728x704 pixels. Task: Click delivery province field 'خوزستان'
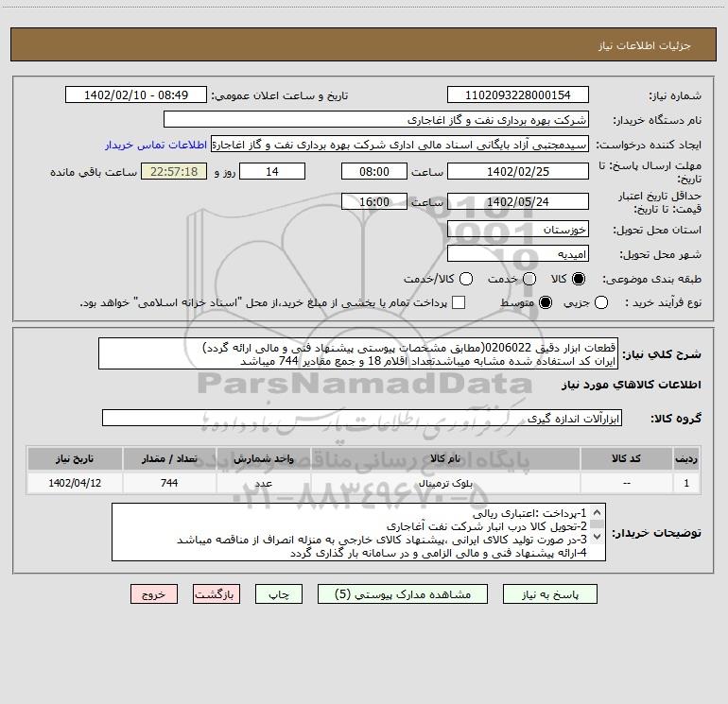pyautogui.click(x=518, y=230)
